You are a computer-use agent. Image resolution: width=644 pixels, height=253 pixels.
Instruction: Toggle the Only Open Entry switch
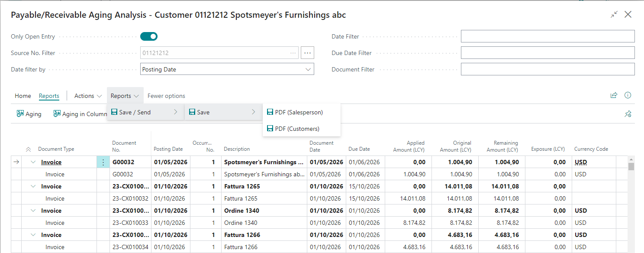pos(148,36)
